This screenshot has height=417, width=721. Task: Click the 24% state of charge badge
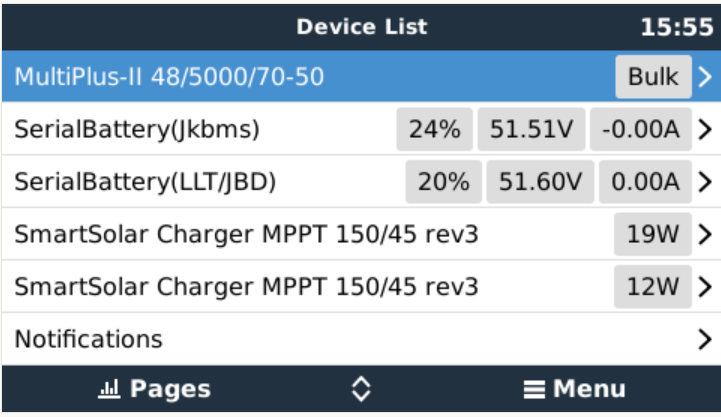(x=434, y=130)
